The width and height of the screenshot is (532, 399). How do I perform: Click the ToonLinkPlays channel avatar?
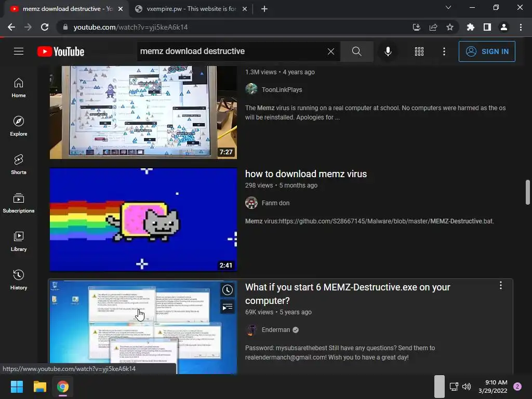point(251,89)
